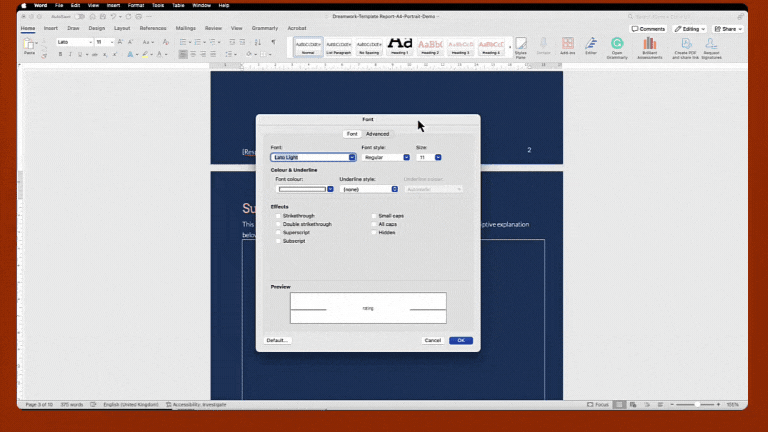Check the Superscript effect option

(278, 233)
